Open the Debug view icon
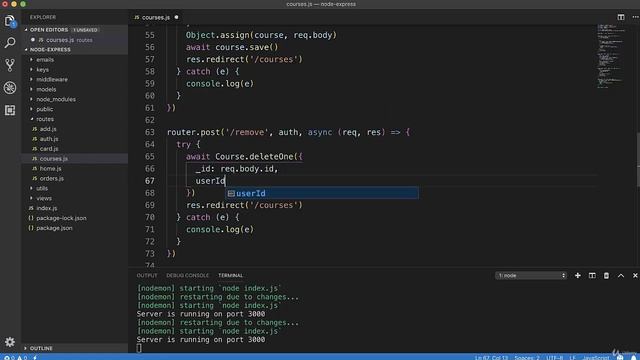The height and width of the screenshot is (360, 640). tap(10, 87)
